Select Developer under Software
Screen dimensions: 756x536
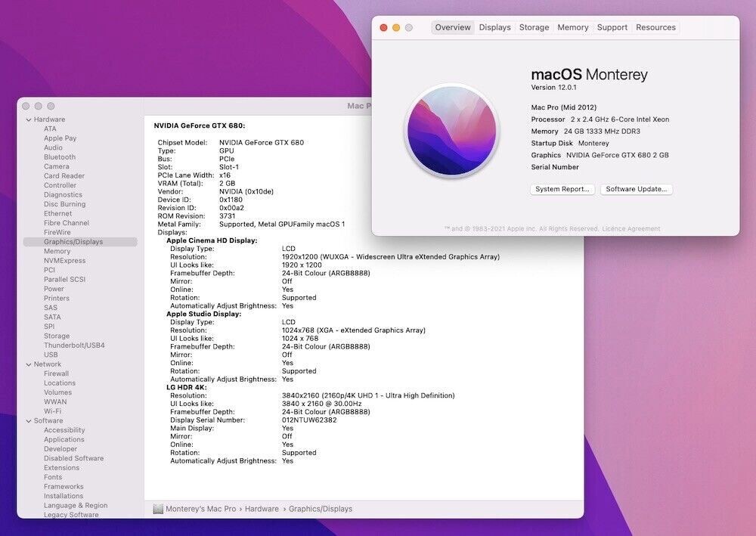[x=60, y=449]
